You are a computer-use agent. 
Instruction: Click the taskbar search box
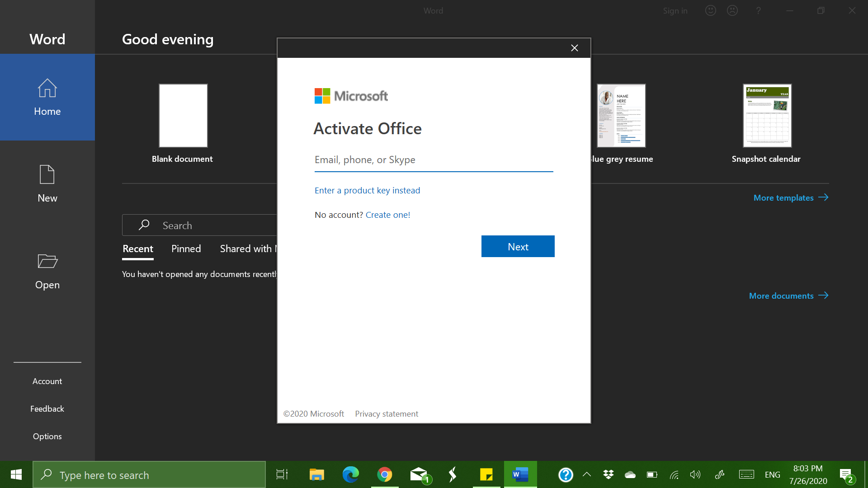[x=149, y=474]
